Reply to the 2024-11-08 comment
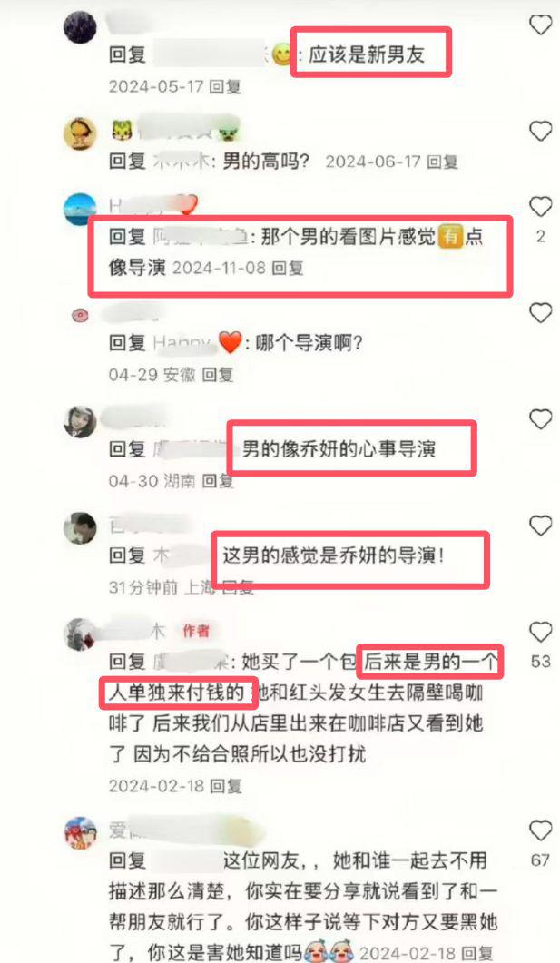Image resolution: width=560 pixels, height=963 pixels. click(288, 269)
